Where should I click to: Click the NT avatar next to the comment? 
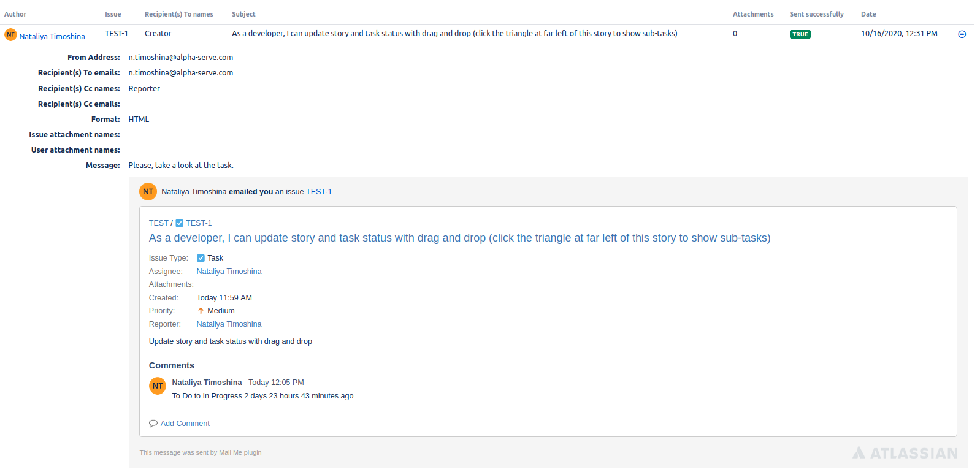tap(158, 386)
